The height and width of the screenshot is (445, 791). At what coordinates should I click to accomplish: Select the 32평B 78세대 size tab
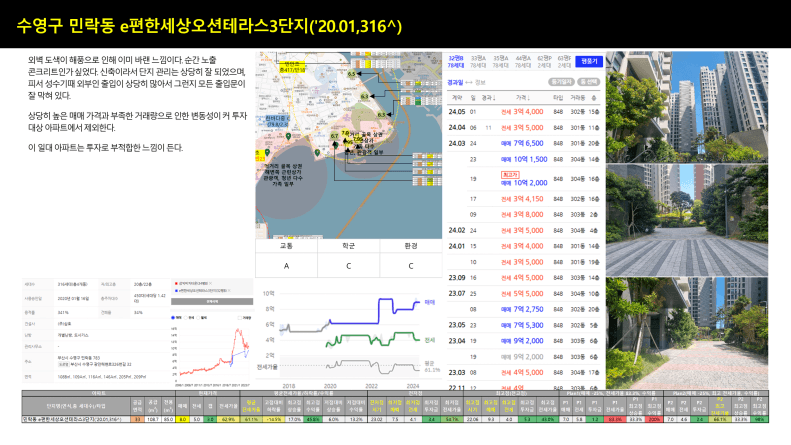click(x=456, y=62)
